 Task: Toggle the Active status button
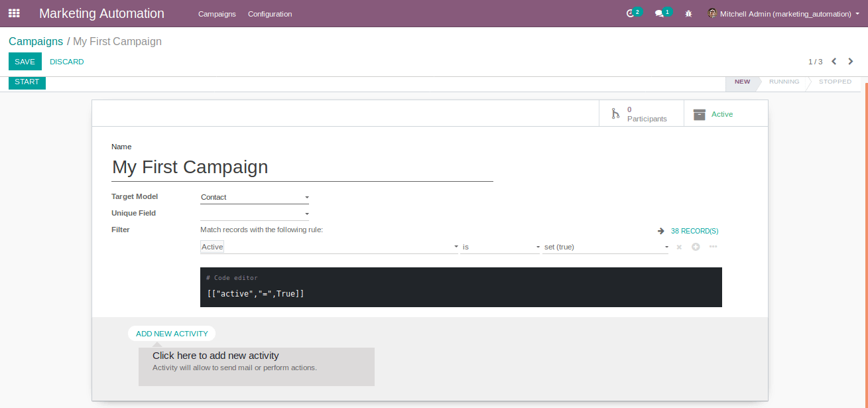coord(725,113)
